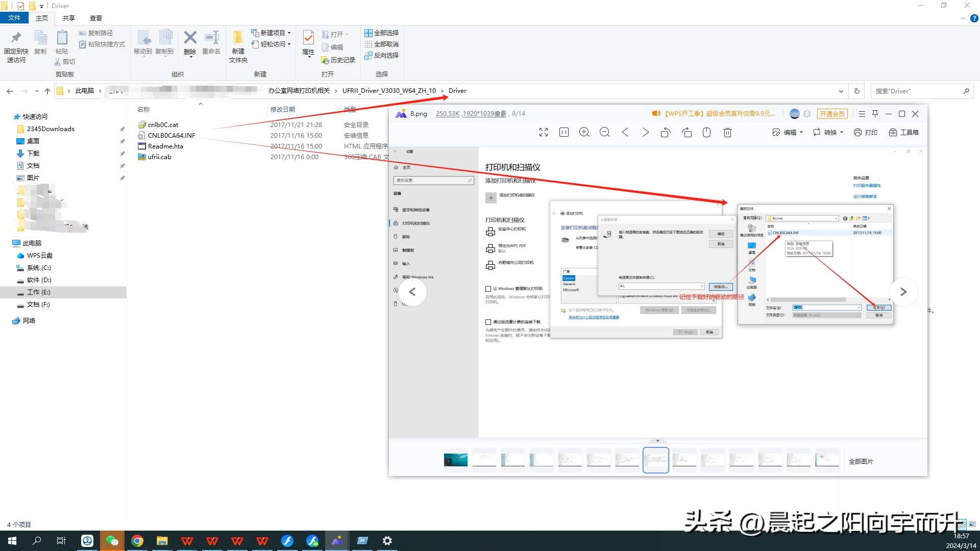The width and height of the screenshot is (980, 551).
Task: Open the 转换 dropdown in image viewer
Action: click(x=828, y=133)
